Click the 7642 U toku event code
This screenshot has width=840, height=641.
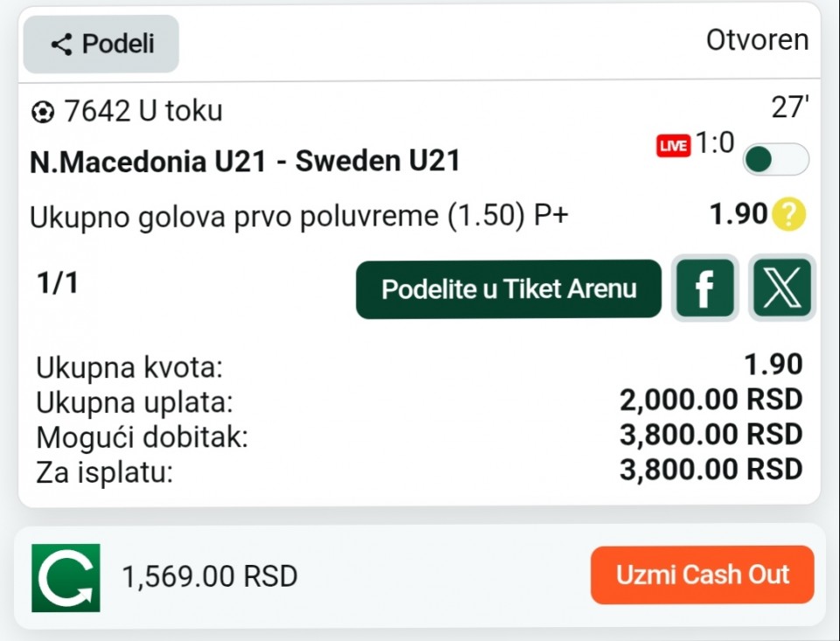[143, 111]
